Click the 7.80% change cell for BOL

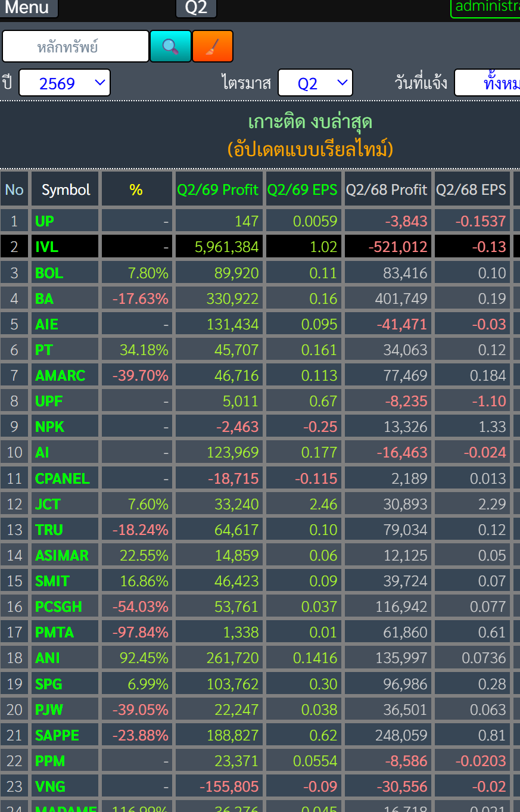(137, 273)
